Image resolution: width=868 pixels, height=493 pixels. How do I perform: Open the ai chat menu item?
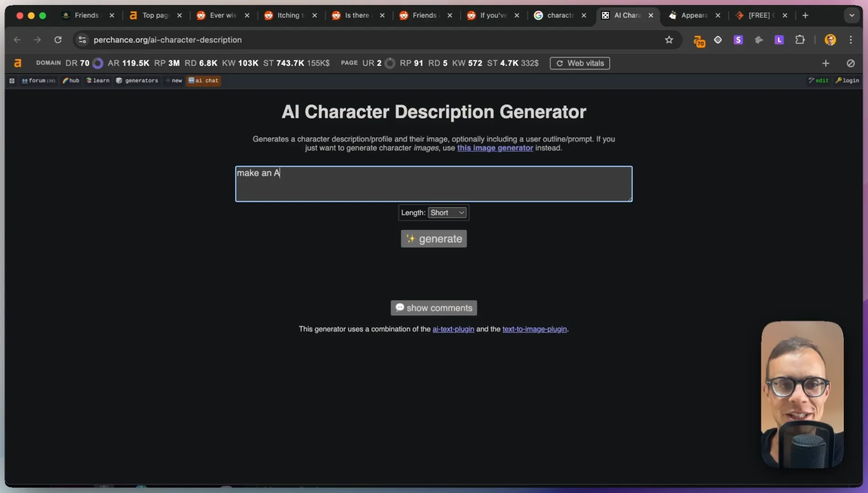[203, 81]
